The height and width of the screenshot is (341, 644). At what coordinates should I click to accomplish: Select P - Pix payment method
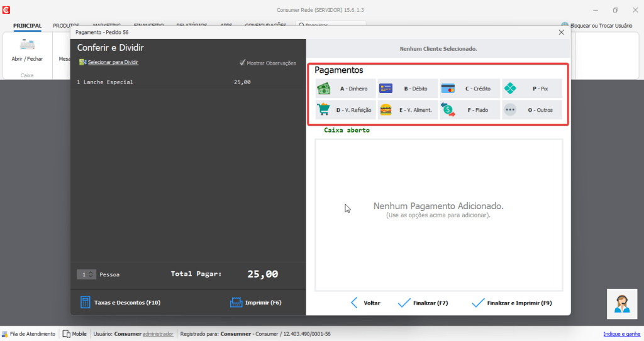tap(531, 89)
